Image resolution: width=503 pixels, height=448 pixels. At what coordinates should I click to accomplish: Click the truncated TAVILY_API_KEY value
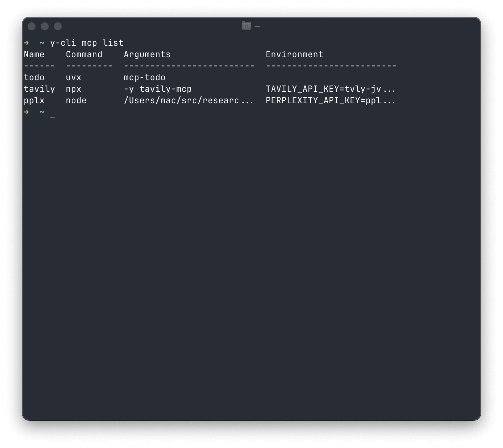tap(330, 89)
